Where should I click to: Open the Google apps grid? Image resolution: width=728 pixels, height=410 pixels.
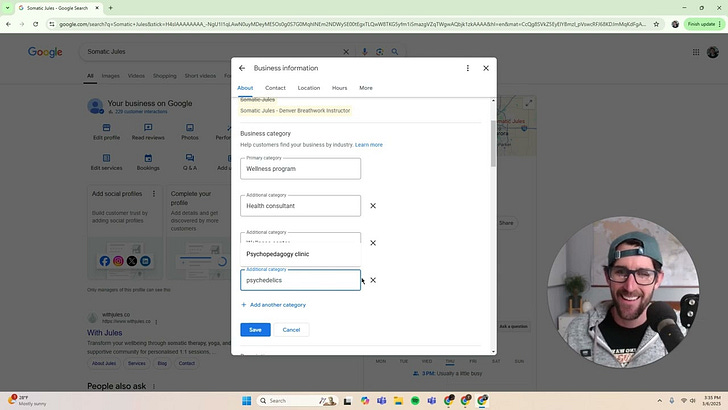point(696,52)
